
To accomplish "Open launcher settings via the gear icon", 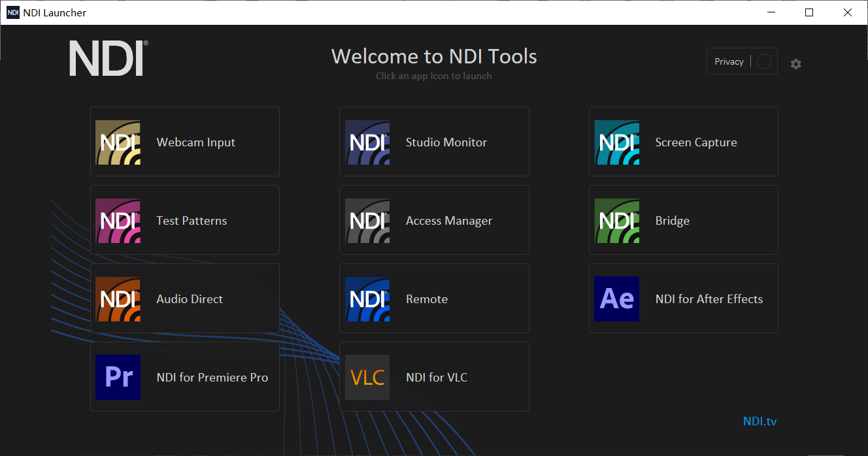I will point(795,64).
